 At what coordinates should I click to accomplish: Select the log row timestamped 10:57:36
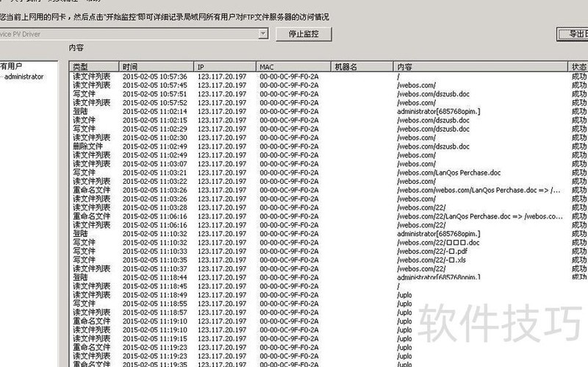pyautogui.click(x=220, y=76)
